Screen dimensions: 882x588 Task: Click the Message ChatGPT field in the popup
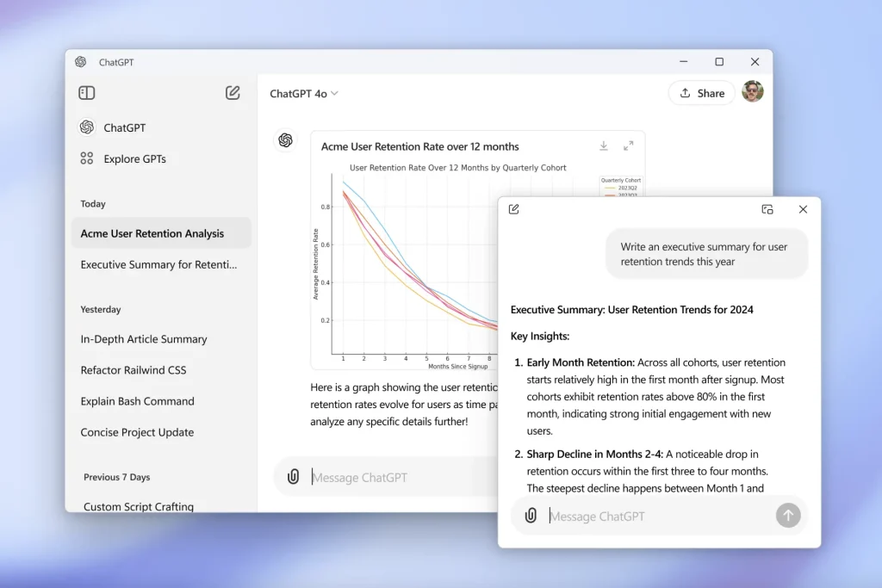click(655, 516)
